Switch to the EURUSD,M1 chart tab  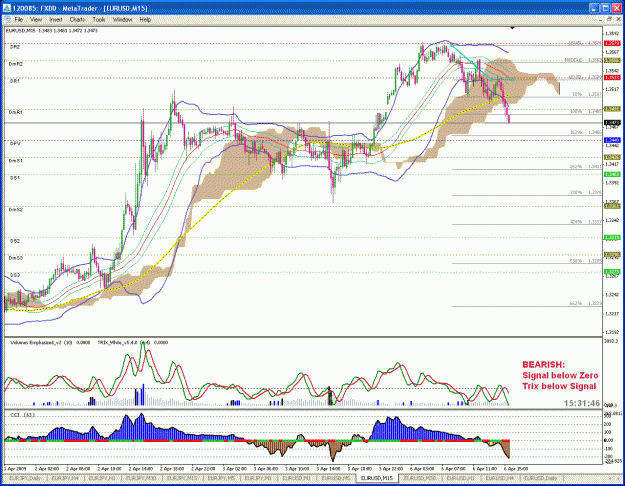297,478
